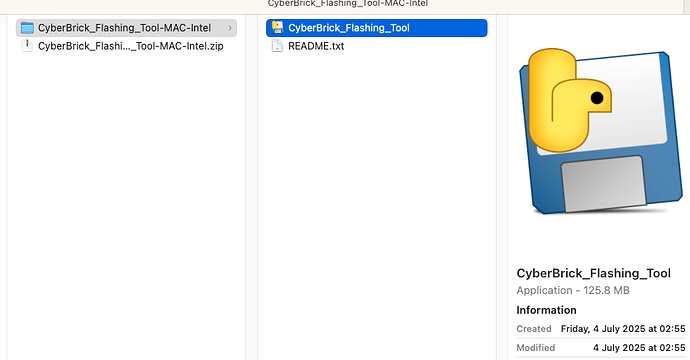Click the large floppy disk preview image
This screenshot has width=690, height=360.
[601, 131]
